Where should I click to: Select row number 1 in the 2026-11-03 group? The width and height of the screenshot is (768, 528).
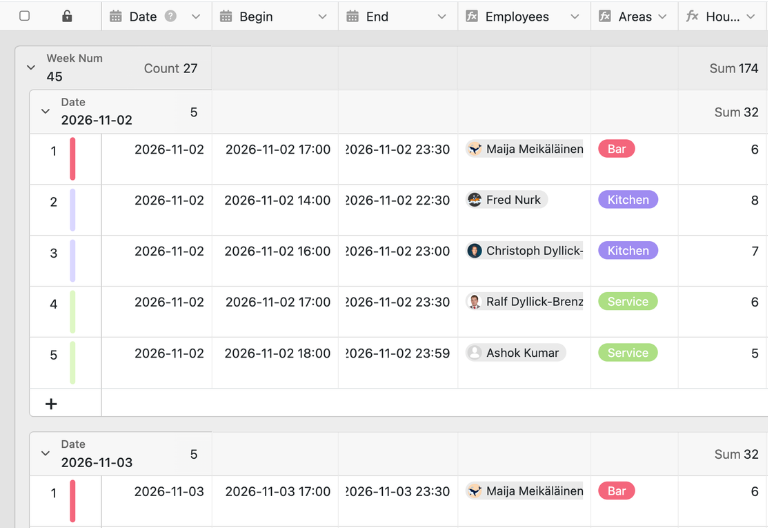(53, 493)
